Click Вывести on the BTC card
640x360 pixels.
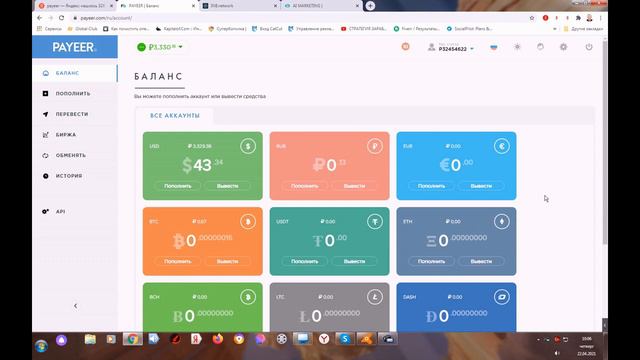(x=227, y=261)
